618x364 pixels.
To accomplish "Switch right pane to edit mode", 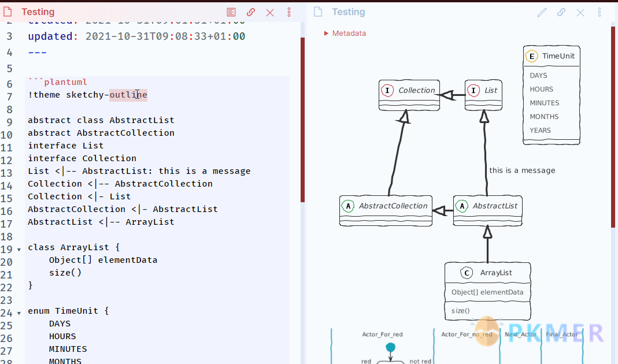I will click(x=542, y=13).
